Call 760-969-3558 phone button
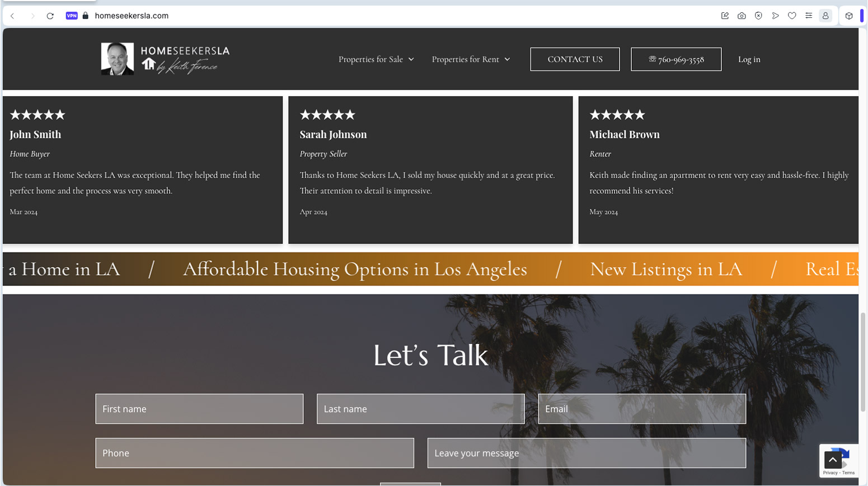The width and height of the screenshot is (868, 486). coord(676,59)
